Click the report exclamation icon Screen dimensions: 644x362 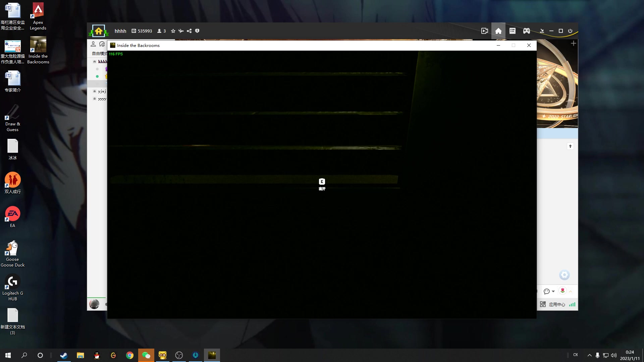pos(197,31)
